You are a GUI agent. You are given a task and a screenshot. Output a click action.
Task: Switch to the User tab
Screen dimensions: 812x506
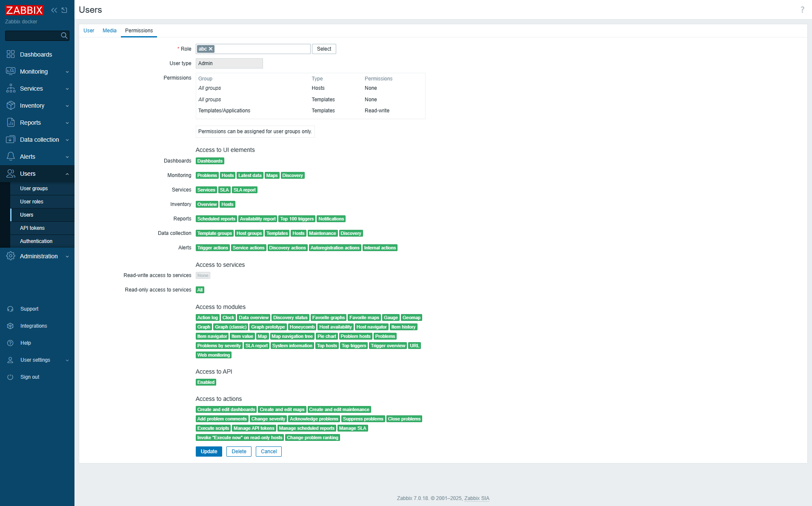[x=89, y=31]
